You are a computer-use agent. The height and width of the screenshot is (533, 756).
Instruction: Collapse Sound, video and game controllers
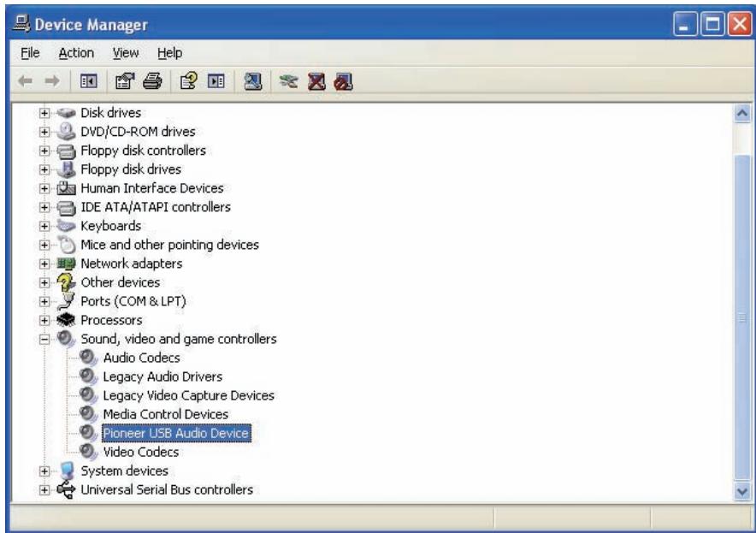44,339
